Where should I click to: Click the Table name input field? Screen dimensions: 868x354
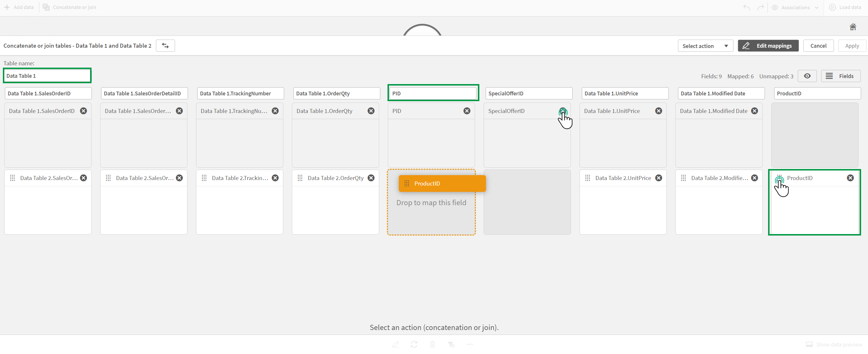point(47,75)
